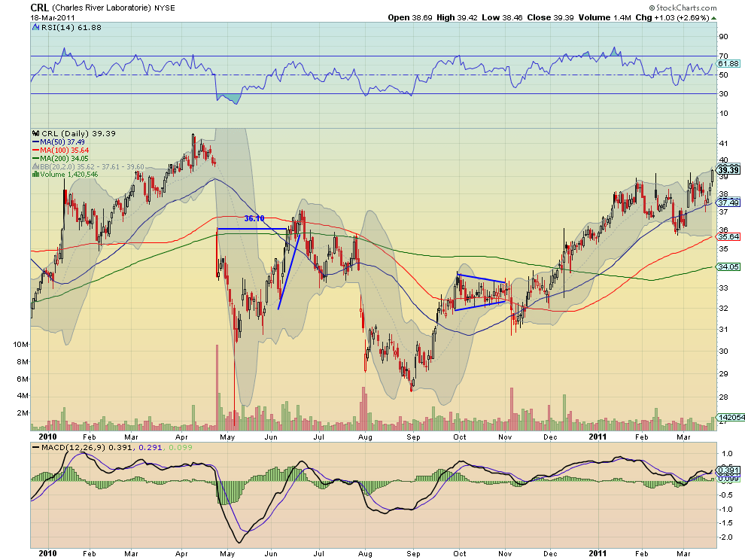Click the MACD axis label '-2.0'

coord(726,537)
